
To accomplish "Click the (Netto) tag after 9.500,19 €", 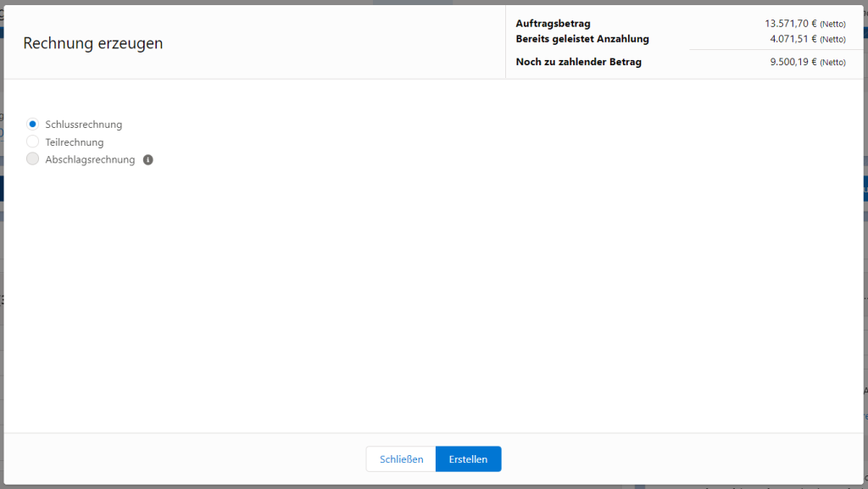I will coord(832,63).
